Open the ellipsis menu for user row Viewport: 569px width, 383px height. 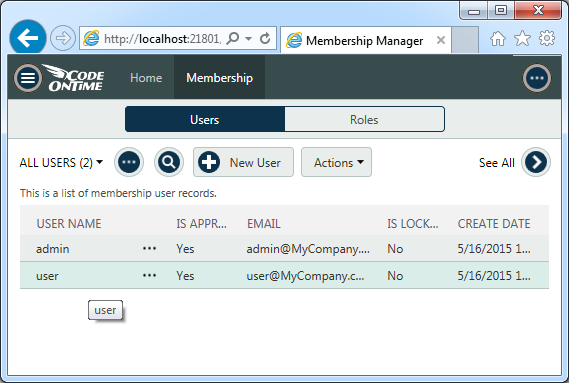[150, 276]
